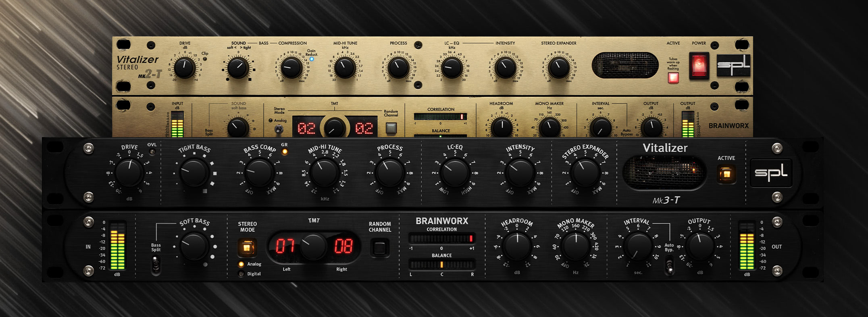Click the Digital mode LED on MK3-T
The image size is (868, 317).
(x=241, y=274)
